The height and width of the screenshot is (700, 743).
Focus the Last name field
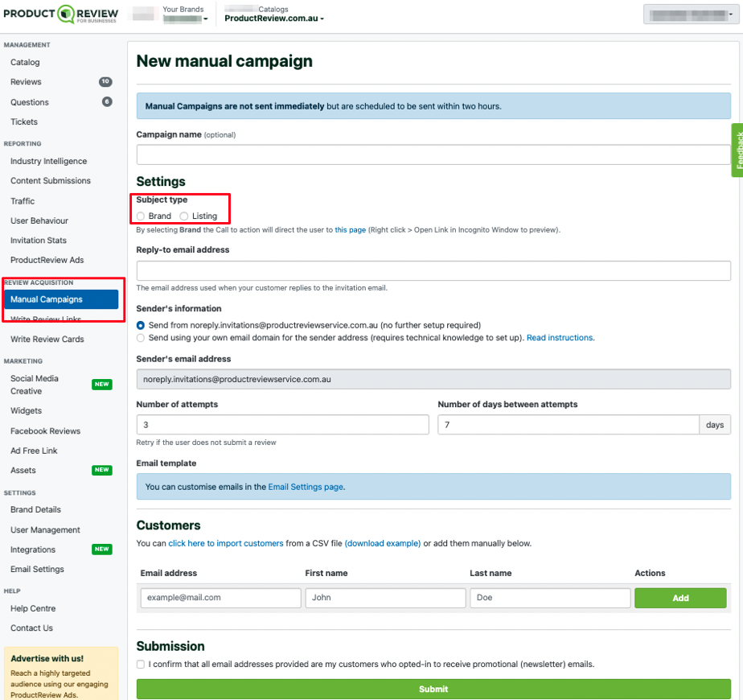[x=550, y=598]
